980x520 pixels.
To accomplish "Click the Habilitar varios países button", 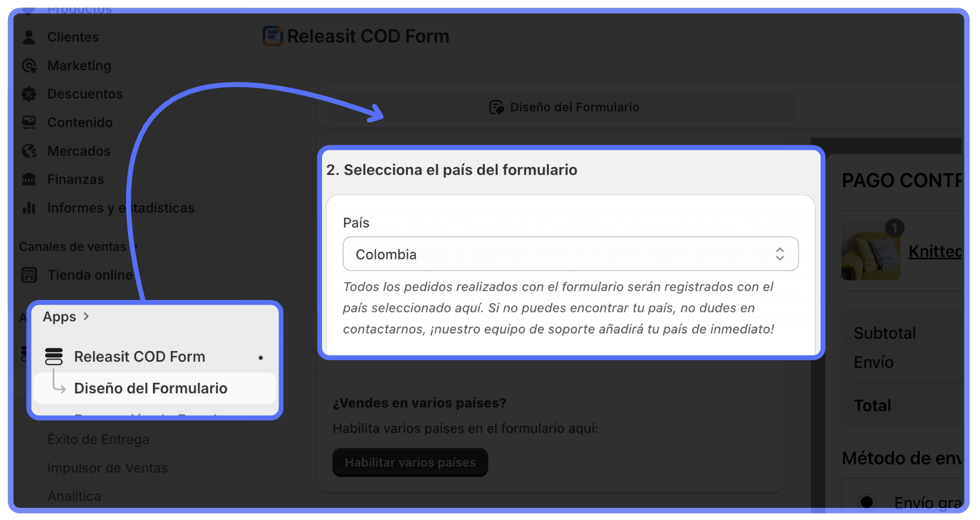I will pos(409,463).
